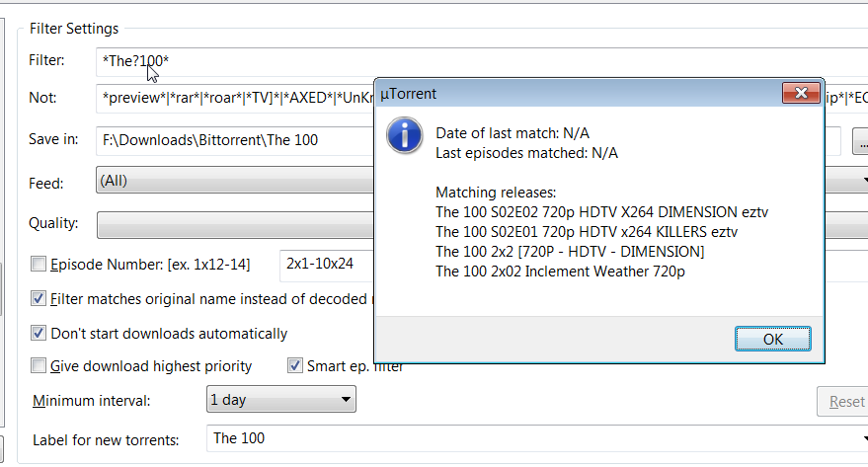Uncheck Filter matches original name checkbox
Viewport: 868px width, 467px height.
(39, 299)
